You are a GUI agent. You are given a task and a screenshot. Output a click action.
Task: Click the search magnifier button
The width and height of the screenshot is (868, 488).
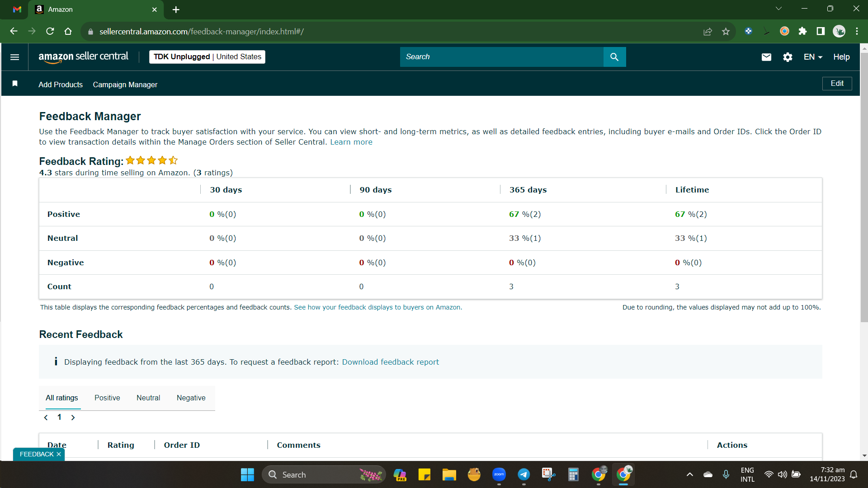pos(614,57)
